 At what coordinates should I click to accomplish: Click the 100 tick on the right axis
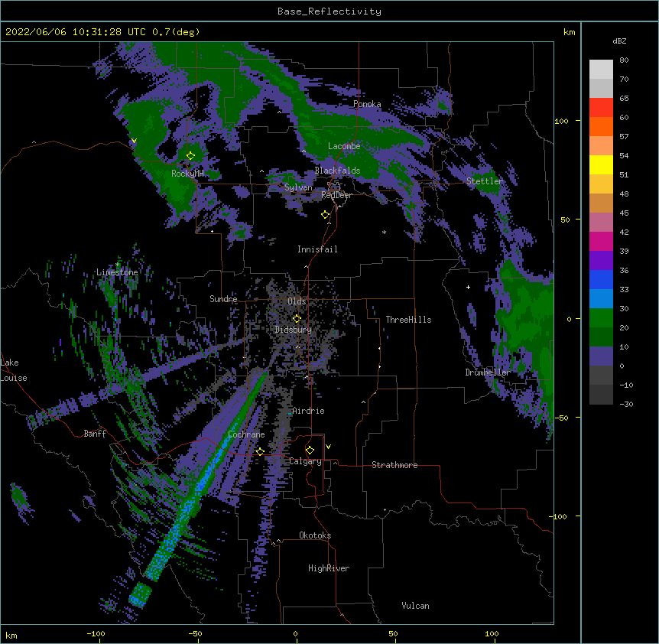point(561,121)
